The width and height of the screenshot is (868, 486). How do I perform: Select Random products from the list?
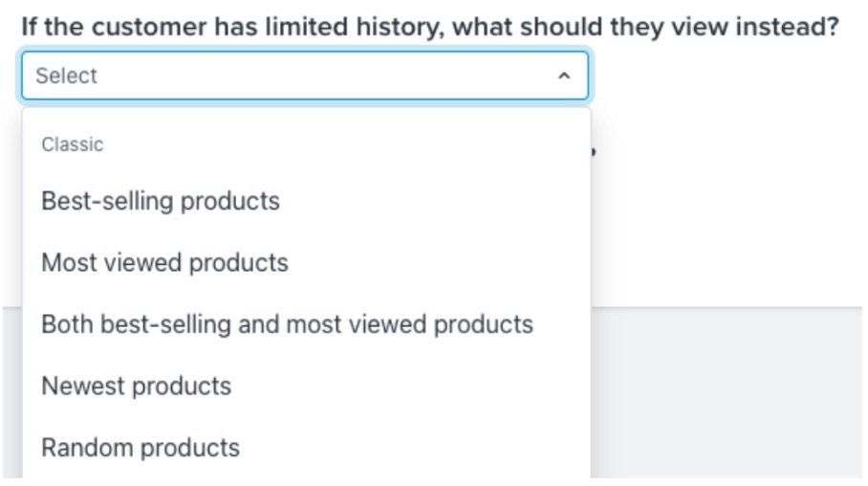tap(141, 447)
